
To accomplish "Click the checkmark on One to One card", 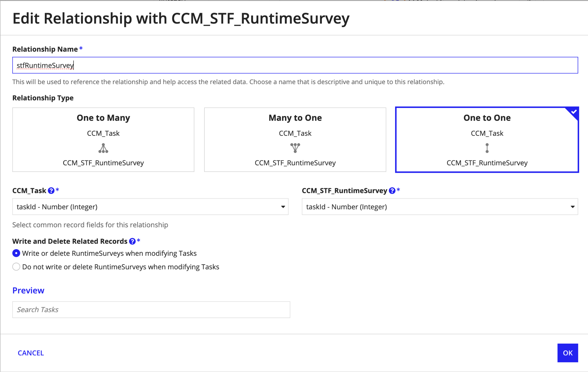I will [574, 112].
